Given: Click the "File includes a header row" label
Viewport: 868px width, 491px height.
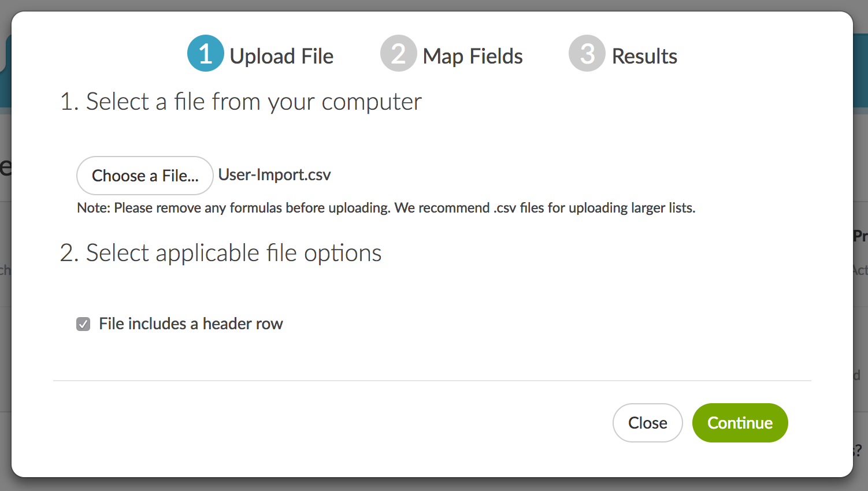Looking at the screenshot, I should pos(191,324).
